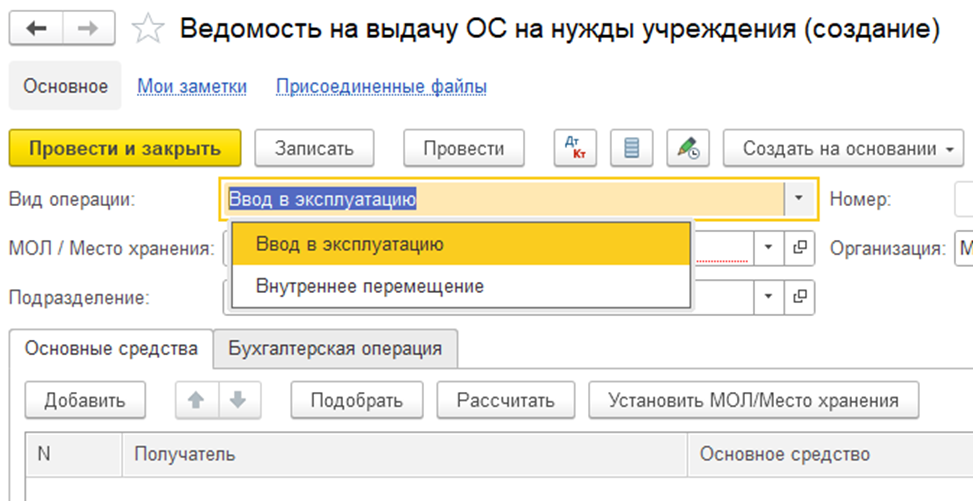Screen dimensions: 973x501
Task: Click Добавить to add a row
Action: tap(85, 400)
